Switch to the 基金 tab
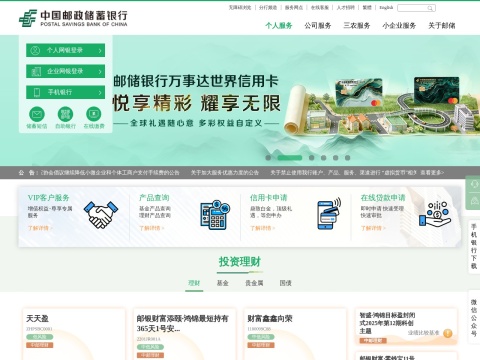Screen dimensions: 480x360 click(x=223, y=283)
